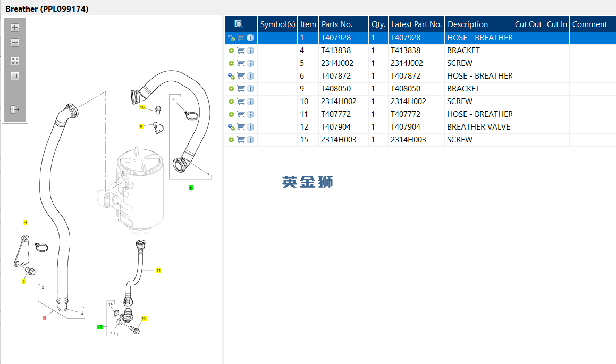
Task: Add screw 2314H002 to cart
Action: pos(241,101)
